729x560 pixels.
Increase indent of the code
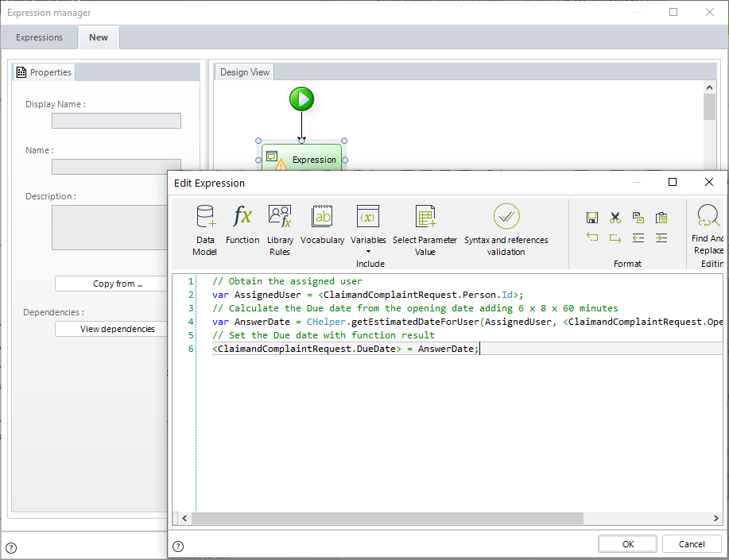point(661,238)
